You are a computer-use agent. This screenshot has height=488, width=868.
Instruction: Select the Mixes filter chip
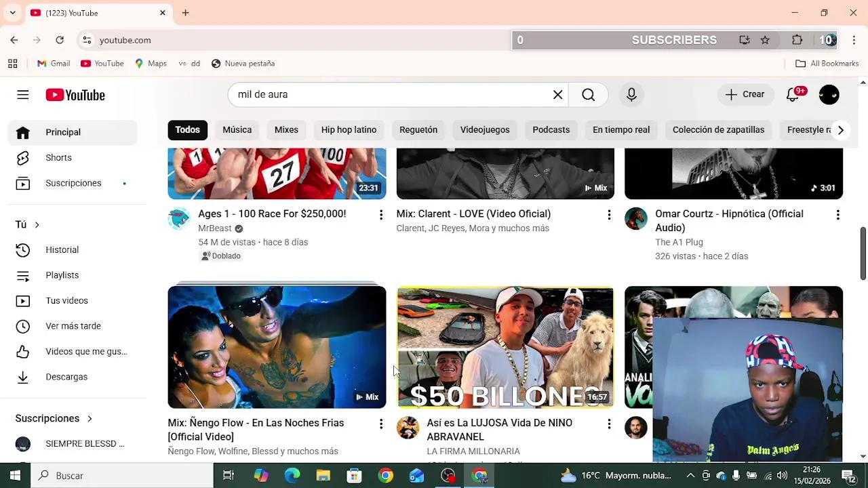[286, 130]
